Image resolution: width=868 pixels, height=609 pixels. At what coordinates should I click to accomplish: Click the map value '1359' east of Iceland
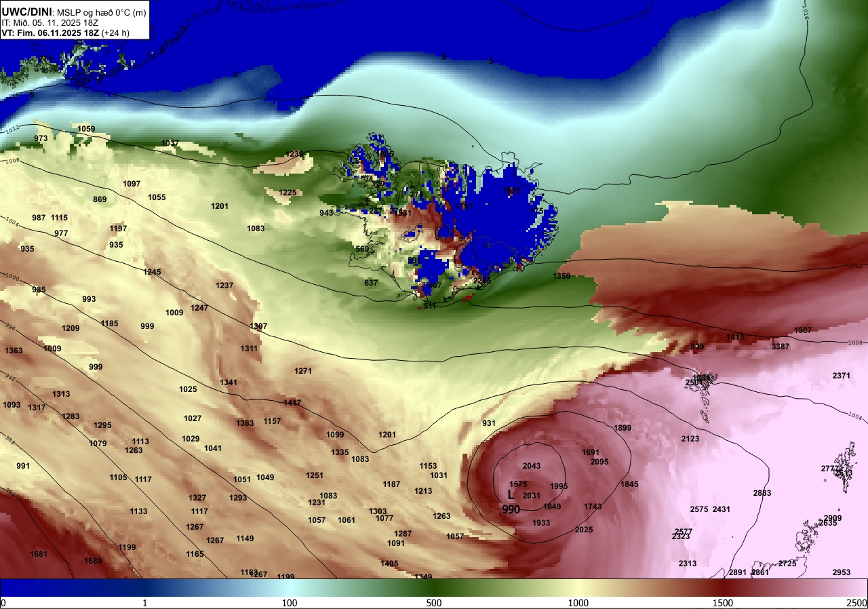click(561, 276)
